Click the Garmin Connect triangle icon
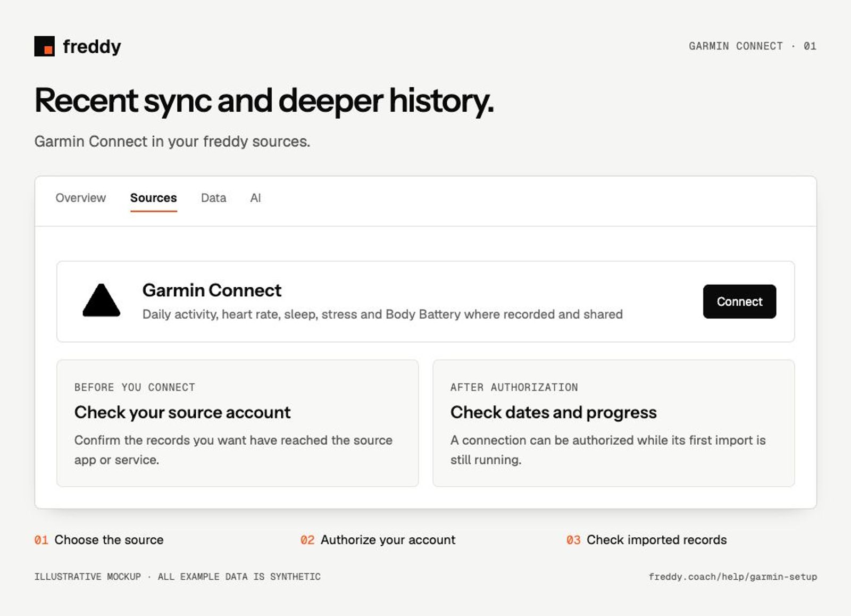The image size is (851, 616). pyautogui.click(x=101, y=301)
